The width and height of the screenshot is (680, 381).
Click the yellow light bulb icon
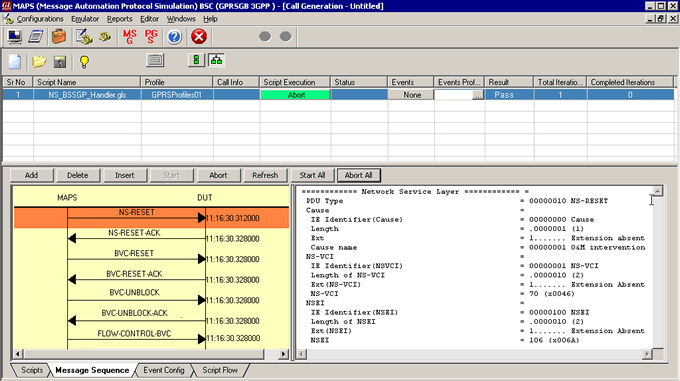84,62
